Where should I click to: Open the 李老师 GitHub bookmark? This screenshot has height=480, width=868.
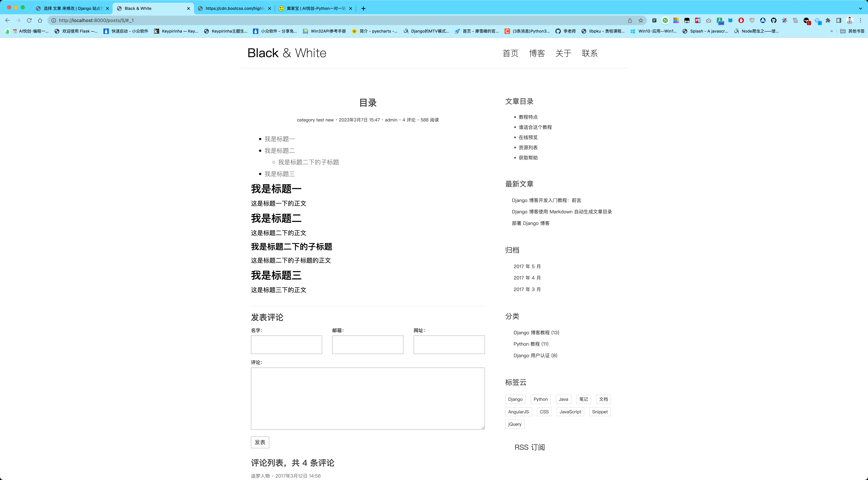[566, 31]
